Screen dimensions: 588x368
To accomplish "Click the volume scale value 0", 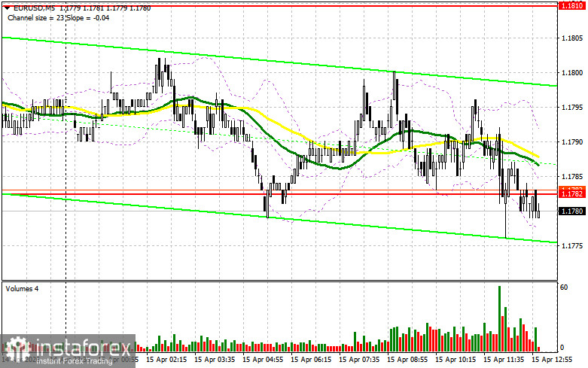I will [x=562, y=348].
